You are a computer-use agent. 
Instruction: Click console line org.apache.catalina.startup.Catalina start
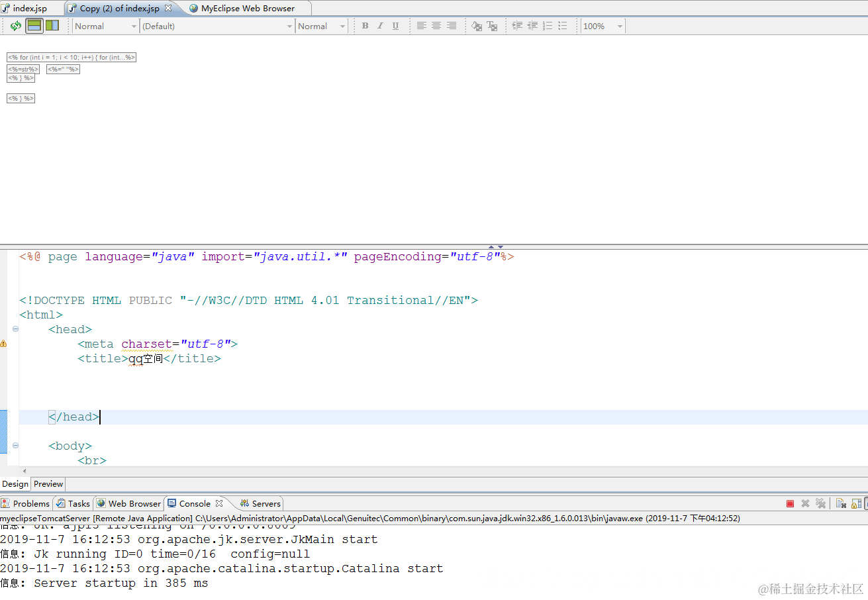(x=222, y=569)
